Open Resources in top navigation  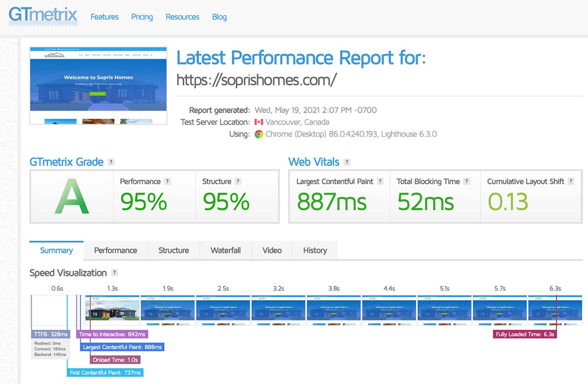click(182, 17)
